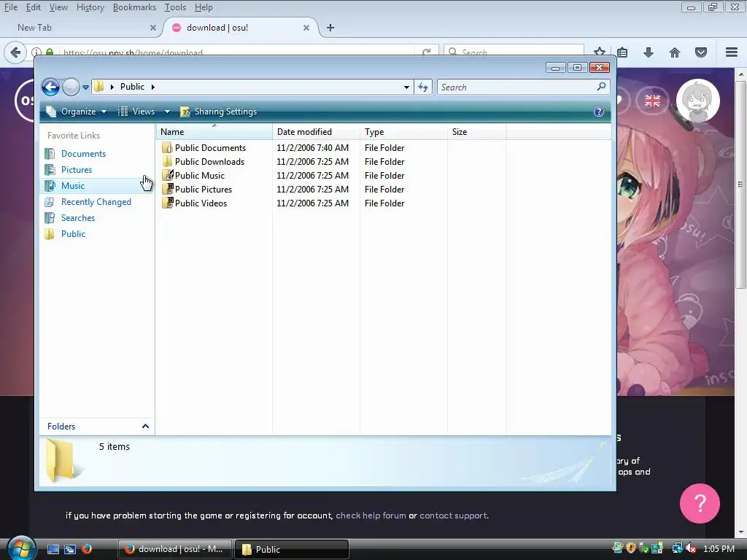Open Public favorite link
Screen dimensions: 747x560
click(x=73, y=234)
